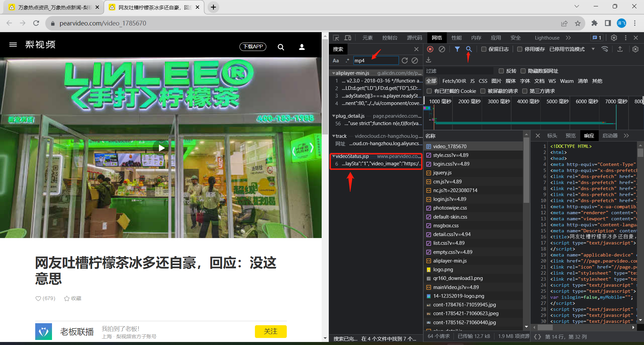644x345 pixels.
Task: Click the Pear Video search icon
Action: coord(281,47)
